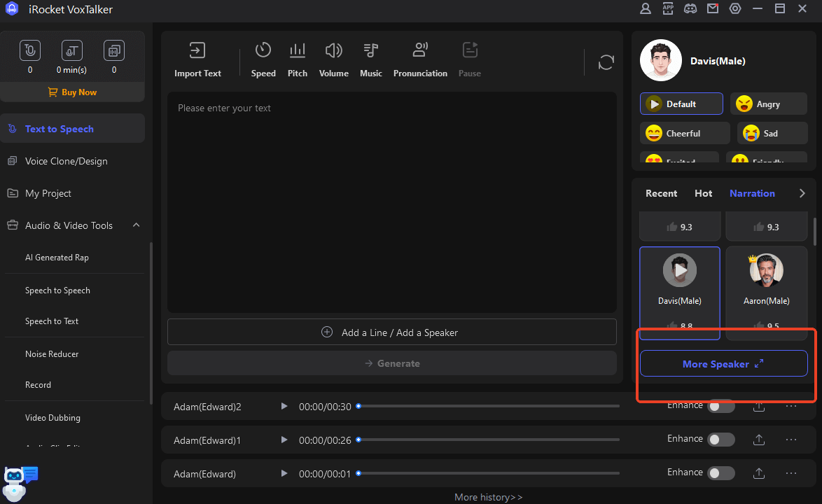This screenshot has height=504, width=822.
Task: Switch to the Recent voices tab
Action: pyautogui.click(x=661, y=193)
